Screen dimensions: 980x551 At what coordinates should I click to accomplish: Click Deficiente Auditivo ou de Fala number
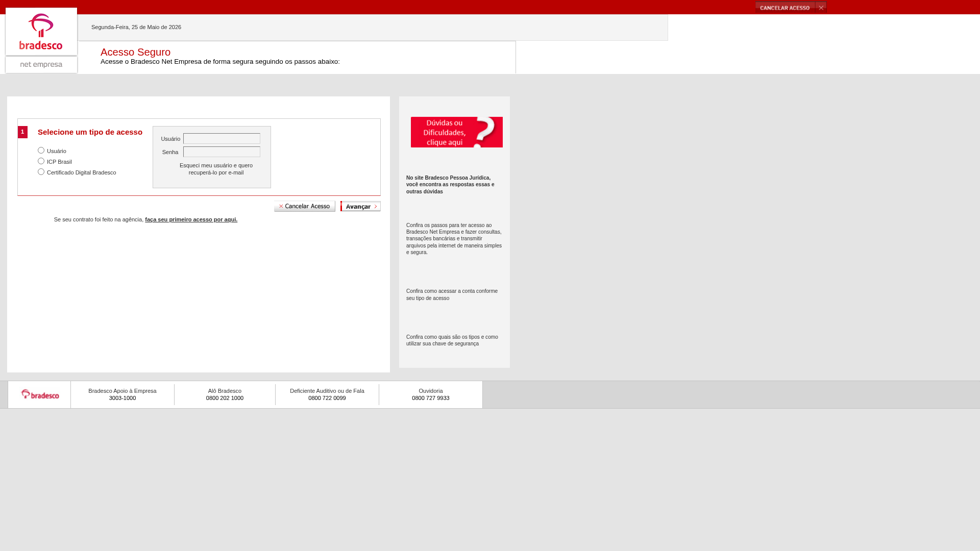(x=327, y=394)
